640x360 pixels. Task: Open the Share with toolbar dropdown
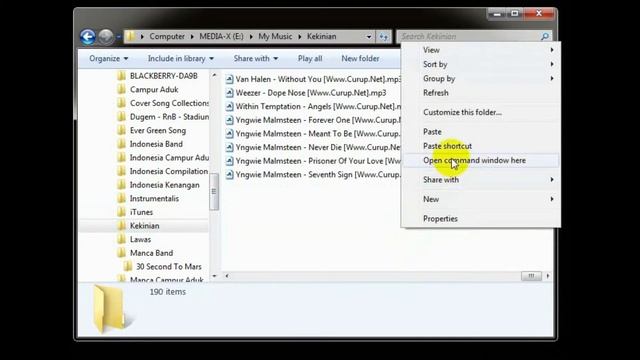coord(256,59)
